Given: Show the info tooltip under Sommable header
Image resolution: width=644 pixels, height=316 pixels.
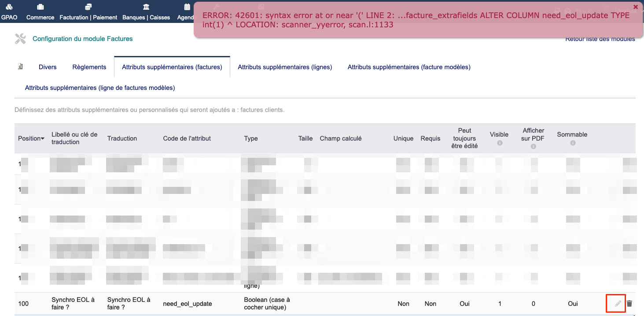Looking at the screenshot, I should point(573,142).
